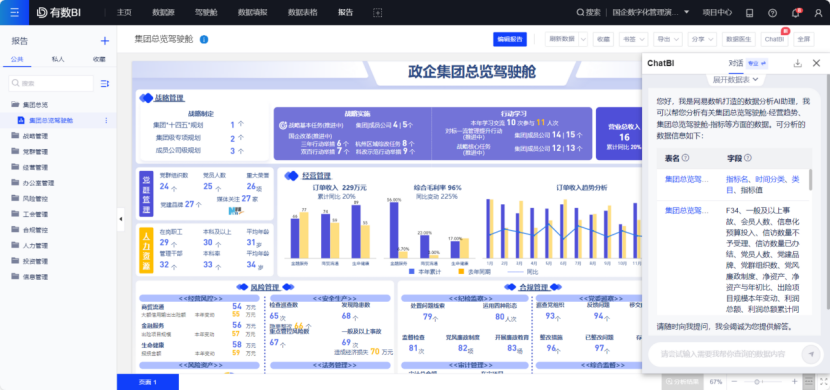Click the help question mark icon

(772, 13)
